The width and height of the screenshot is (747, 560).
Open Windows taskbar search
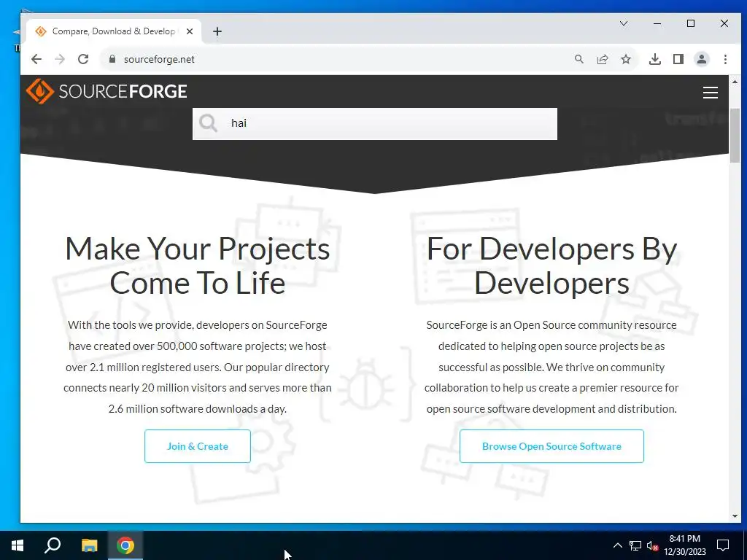pyautogui.click(x=53, y=545)
